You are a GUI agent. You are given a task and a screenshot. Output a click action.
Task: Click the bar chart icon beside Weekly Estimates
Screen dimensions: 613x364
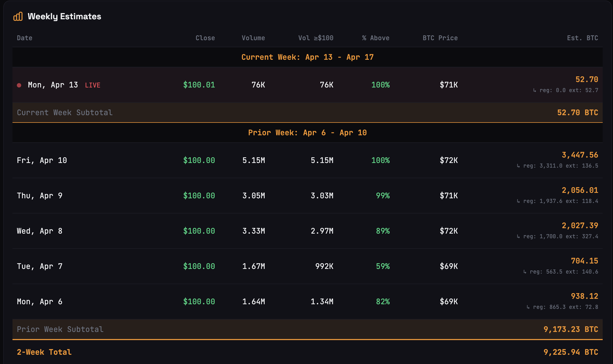(x=18, y=17)
